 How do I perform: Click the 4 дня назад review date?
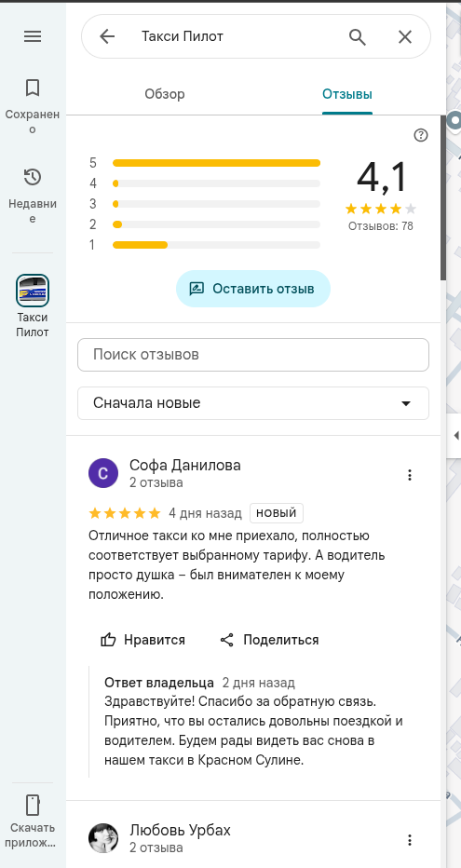tap(205, 513)
